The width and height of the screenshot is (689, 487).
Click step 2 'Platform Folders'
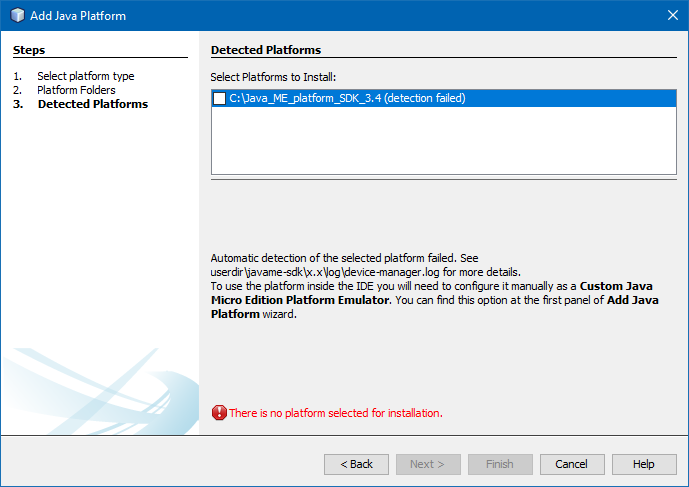click(76, 90)
